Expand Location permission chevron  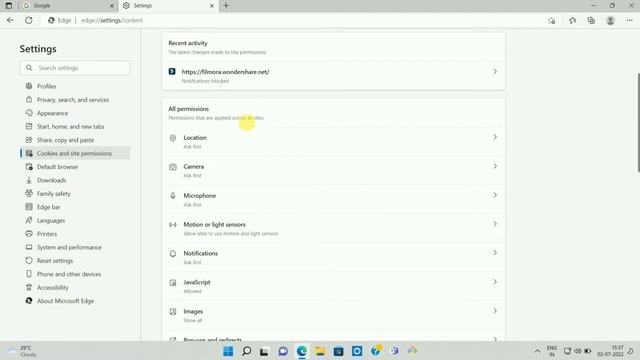[x=495, y=137]
